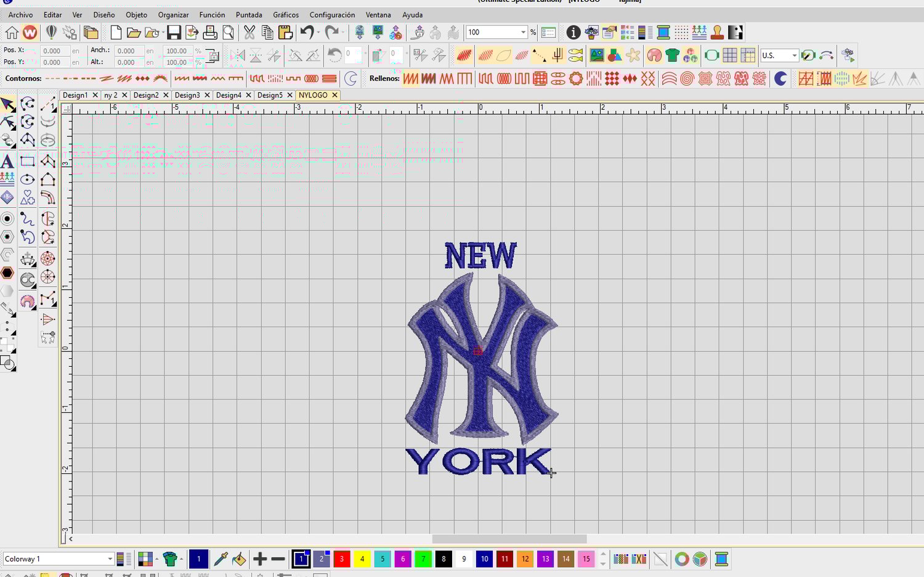Click the Pos. X input field
The width and height of the screenshot is (924, 577).
tap(55, 51)
